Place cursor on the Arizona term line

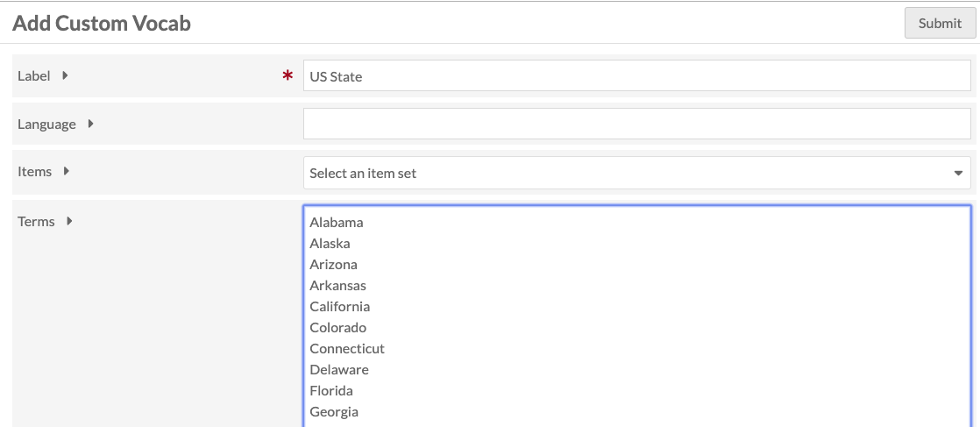(x=334, y=265)
